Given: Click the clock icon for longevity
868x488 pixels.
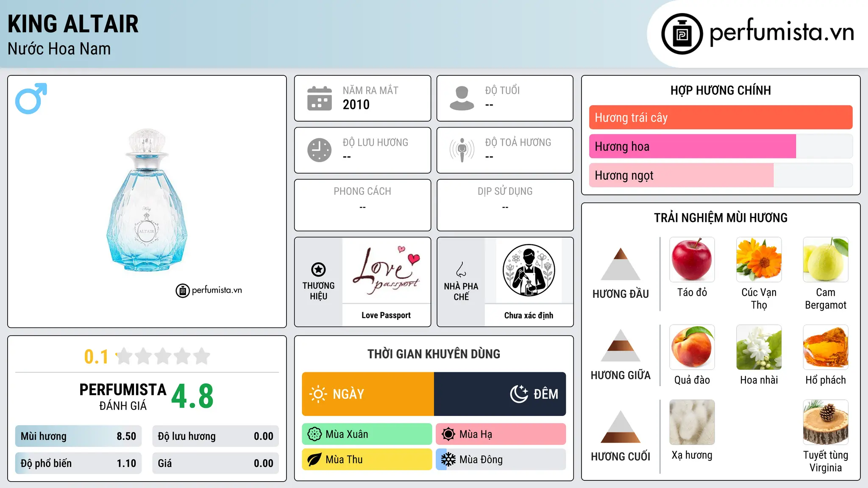Looking at the screenshot, I should (x=320, y=150).
